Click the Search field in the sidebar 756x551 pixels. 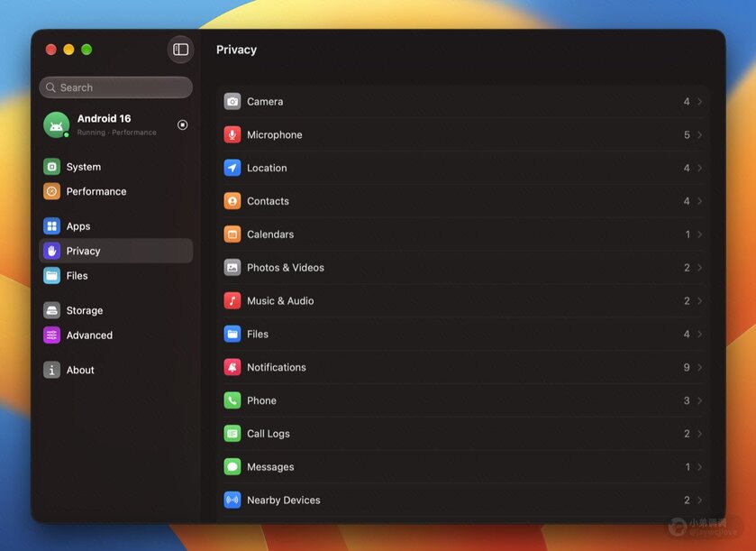click(115, 87)
